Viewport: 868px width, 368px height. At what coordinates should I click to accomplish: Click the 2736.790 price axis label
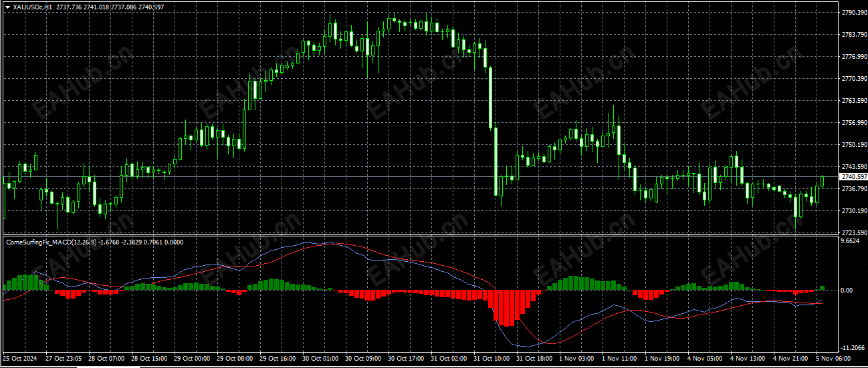pos(853,188)
